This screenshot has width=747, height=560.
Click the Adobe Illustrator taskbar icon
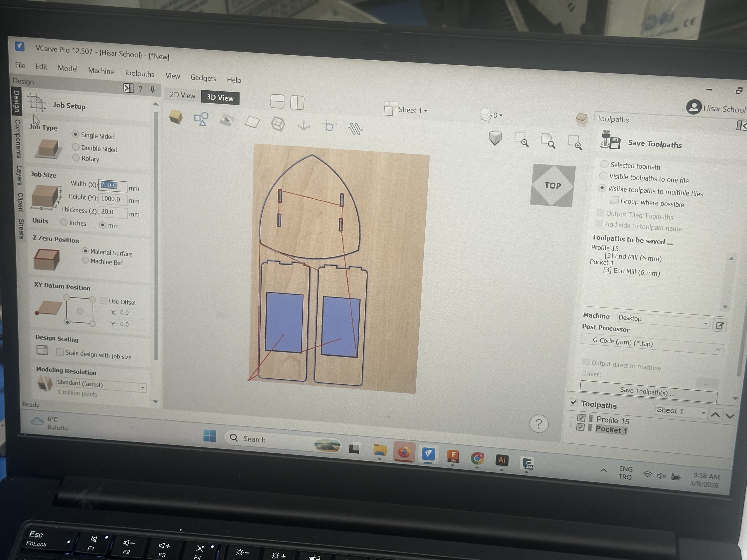point(502,460)
